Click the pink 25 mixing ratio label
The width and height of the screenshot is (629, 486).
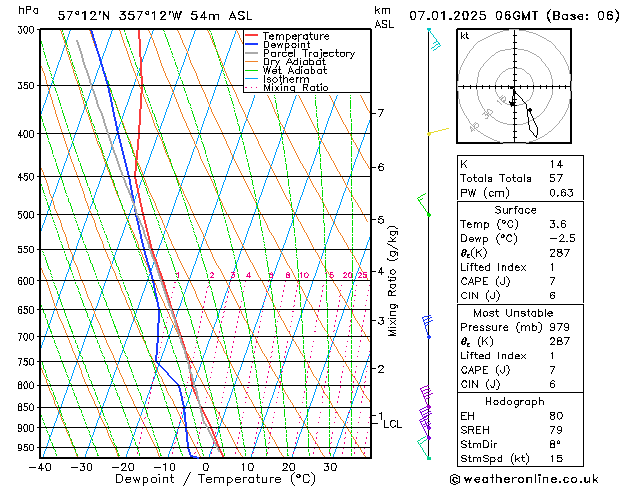363,275
